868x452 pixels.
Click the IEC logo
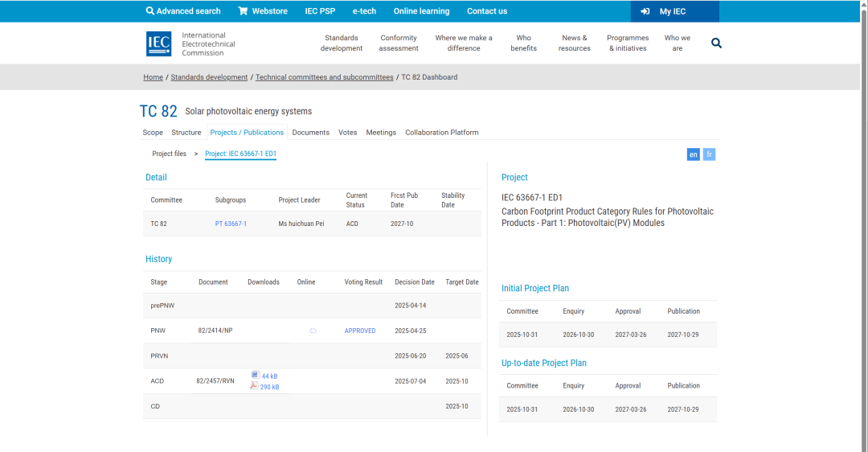point(158,43)
